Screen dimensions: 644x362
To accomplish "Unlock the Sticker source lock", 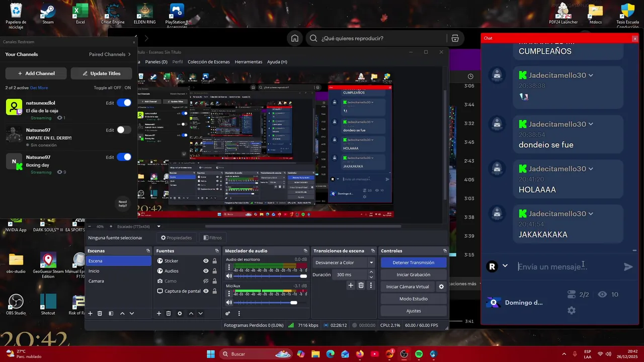I will tap(215, 261).
